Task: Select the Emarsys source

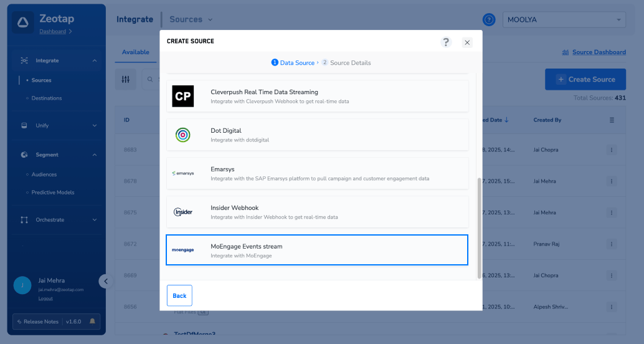Action: point(318,173)
